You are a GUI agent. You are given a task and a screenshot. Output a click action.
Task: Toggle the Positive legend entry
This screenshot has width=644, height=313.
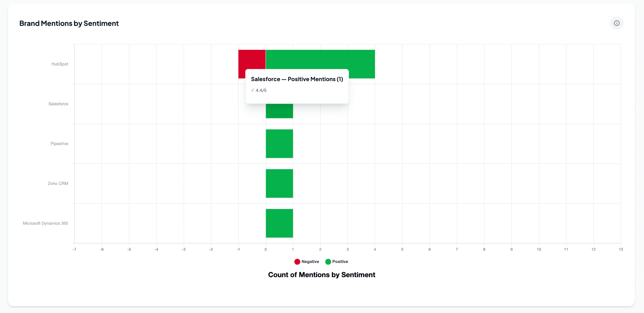click(x=337, y=261)
